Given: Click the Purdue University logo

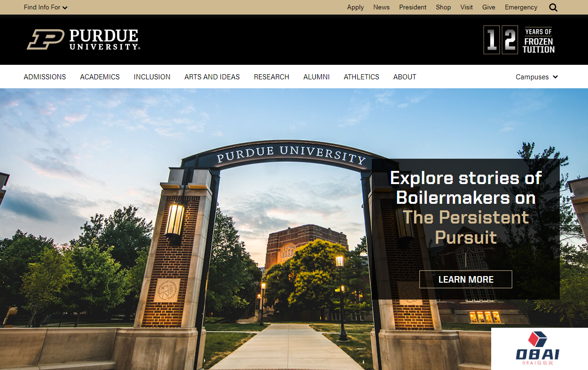Looking at the screenshot, I should (84, 40).
